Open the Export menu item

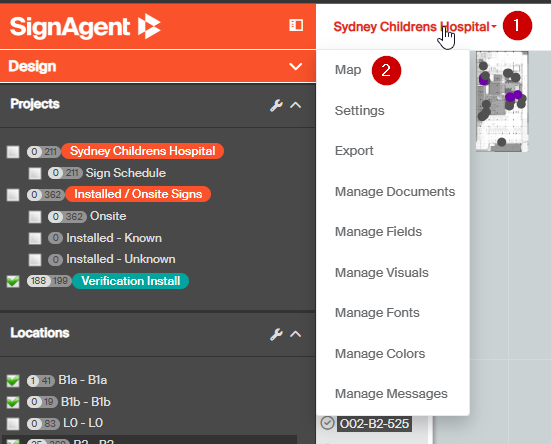pos(354,151)
